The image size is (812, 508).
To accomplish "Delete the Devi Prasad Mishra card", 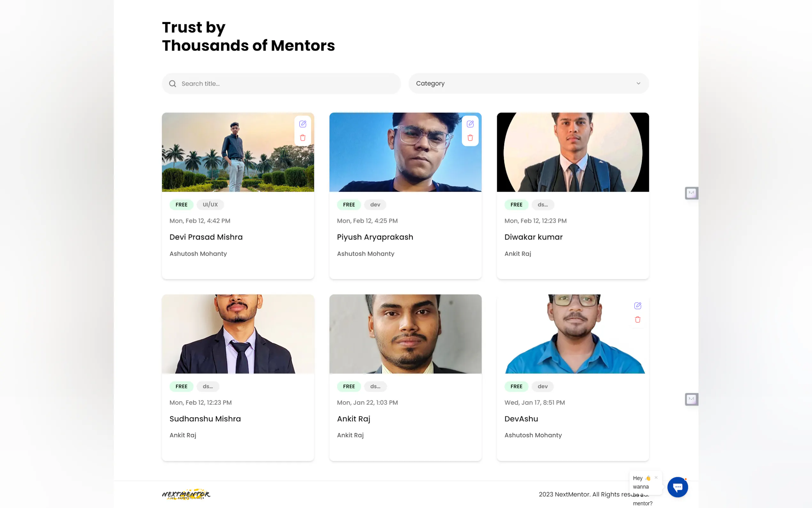I will [x=302, y=138].
